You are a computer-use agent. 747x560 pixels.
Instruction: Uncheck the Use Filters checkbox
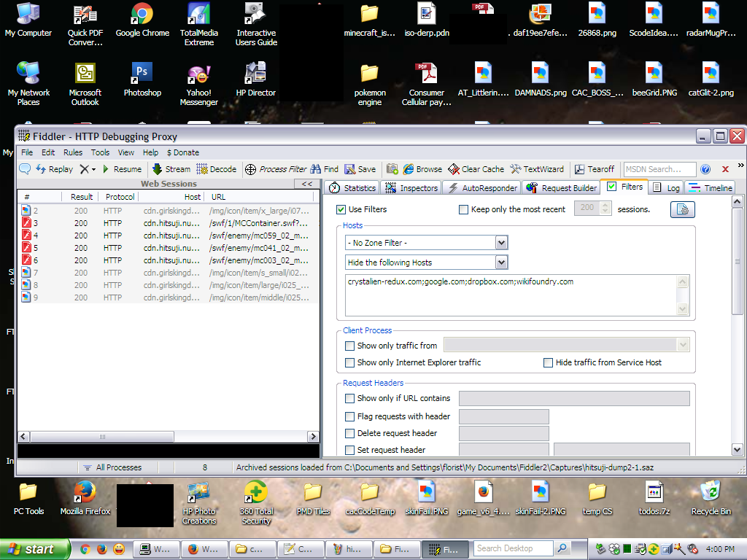341,209
